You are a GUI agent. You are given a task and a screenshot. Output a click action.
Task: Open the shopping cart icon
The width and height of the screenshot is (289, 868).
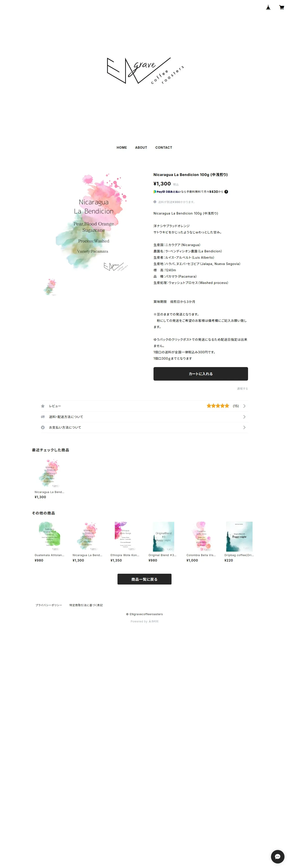coord(281,7)
